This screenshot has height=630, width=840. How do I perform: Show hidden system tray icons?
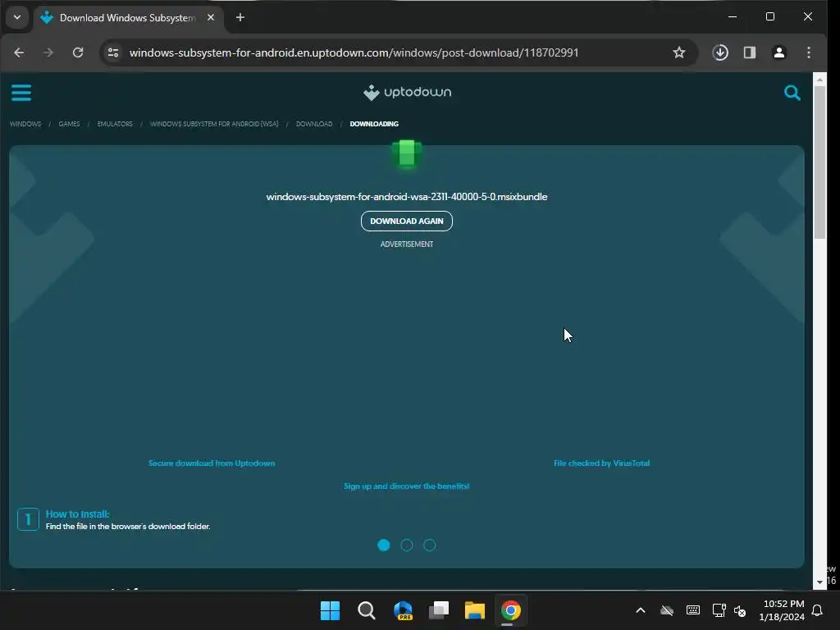641,610
